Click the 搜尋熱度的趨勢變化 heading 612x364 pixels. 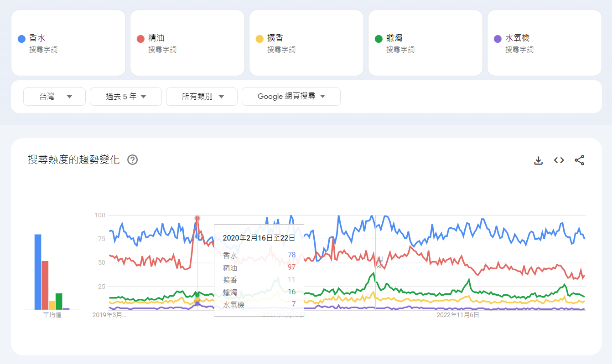[x=74, y=160]
